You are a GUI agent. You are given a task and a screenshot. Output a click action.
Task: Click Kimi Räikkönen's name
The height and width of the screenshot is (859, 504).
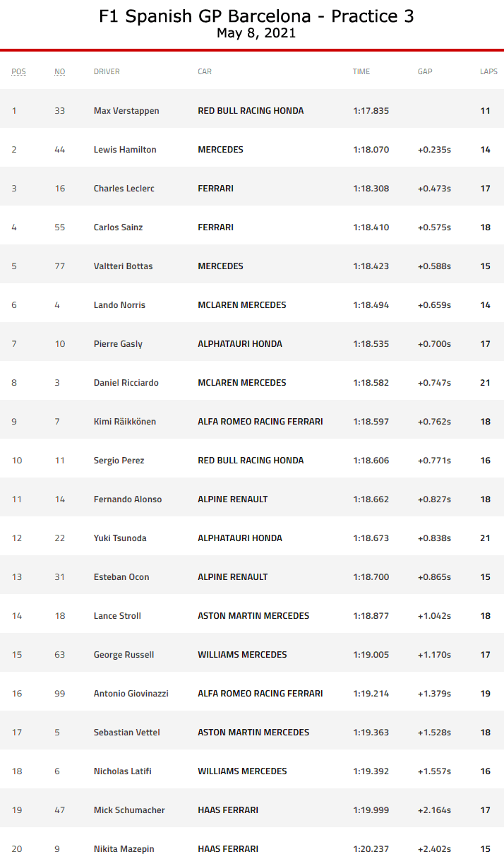125,422
